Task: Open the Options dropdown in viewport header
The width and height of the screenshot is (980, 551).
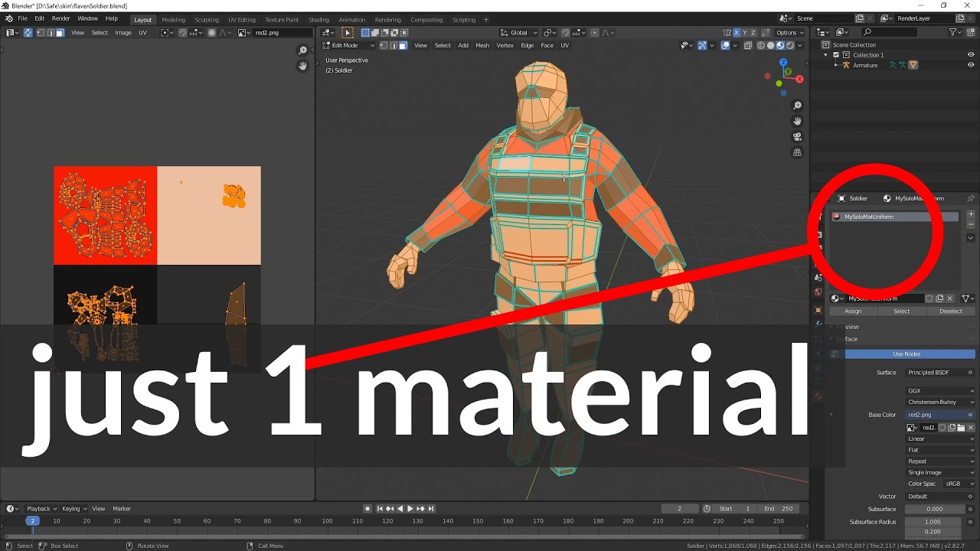Action: [x=789, y=33]
